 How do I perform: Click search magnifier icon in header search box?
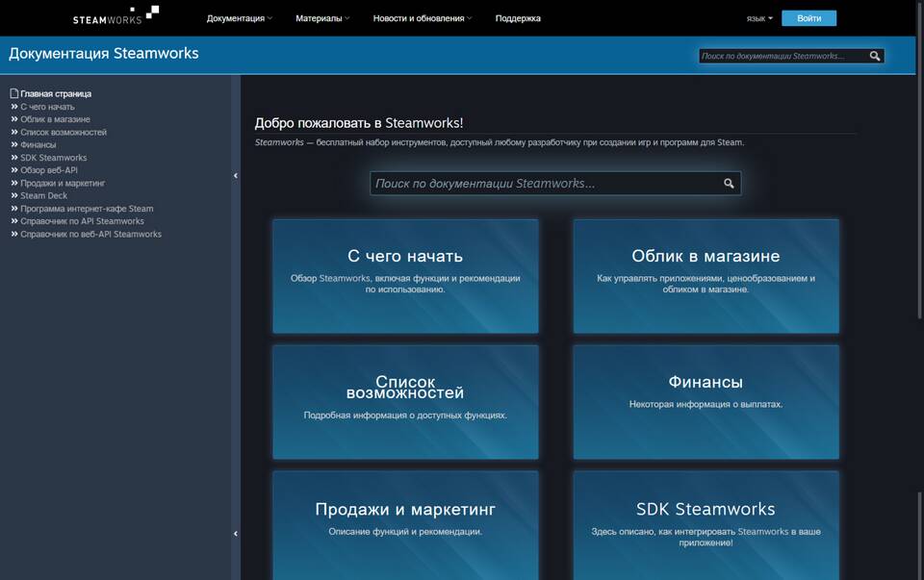(x=875, y=56)
